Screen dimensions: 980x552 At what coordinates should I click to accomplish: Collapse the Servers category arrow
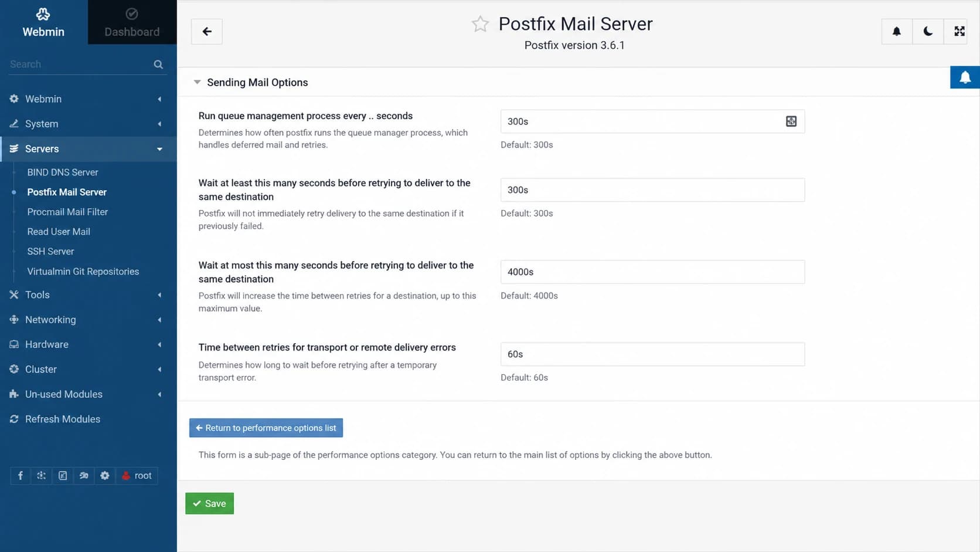point(159,149)
